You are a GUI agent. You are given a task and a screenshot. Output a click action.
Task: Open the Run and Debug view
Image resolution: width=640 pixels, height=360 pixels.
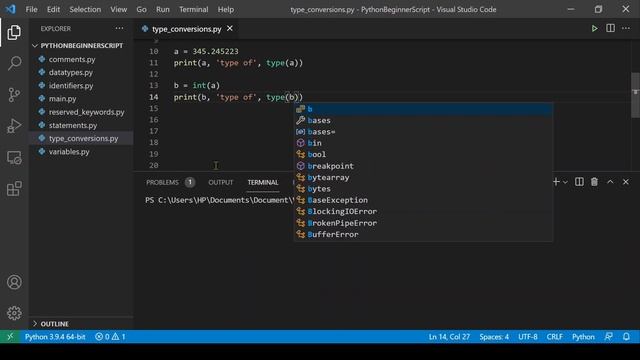(14, 126)
